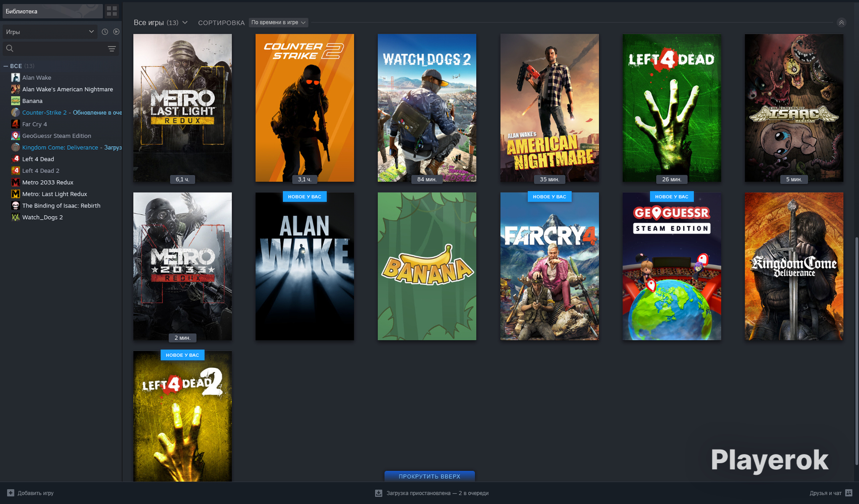Select Kingdom Come: Deliverance entry in list
This screenshot has width=859, height=504.
click(x=72, y=147)
